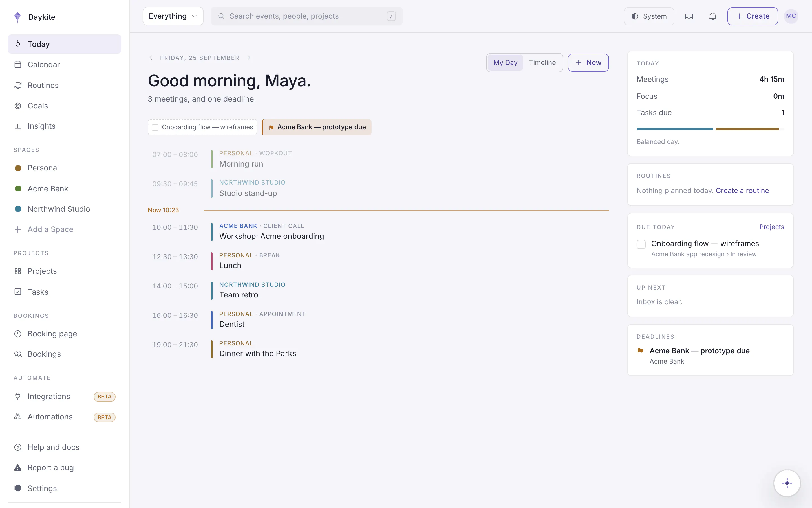Expand the Everything filter dropdown
812x508 pixels.
click(x=173, y=16)
